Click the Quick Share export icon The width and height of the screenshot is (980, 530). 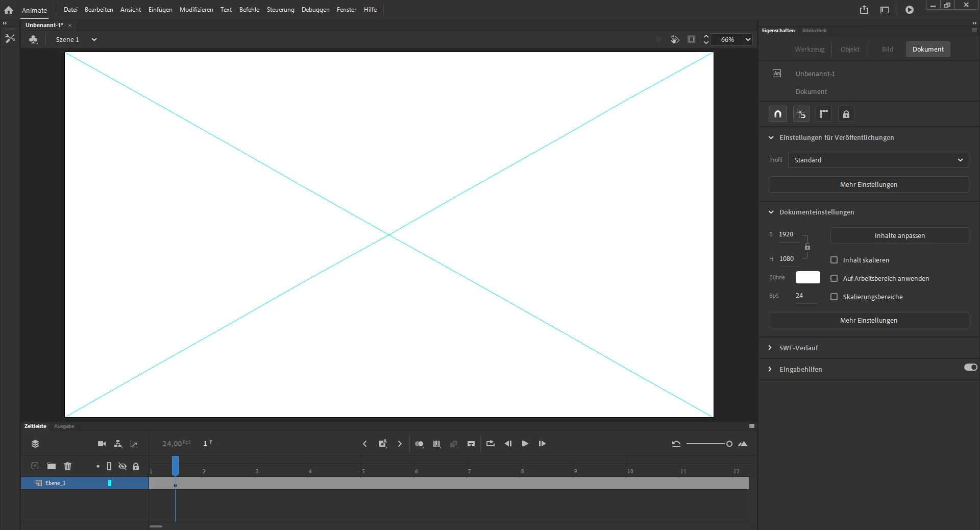(x=864, y=10)
